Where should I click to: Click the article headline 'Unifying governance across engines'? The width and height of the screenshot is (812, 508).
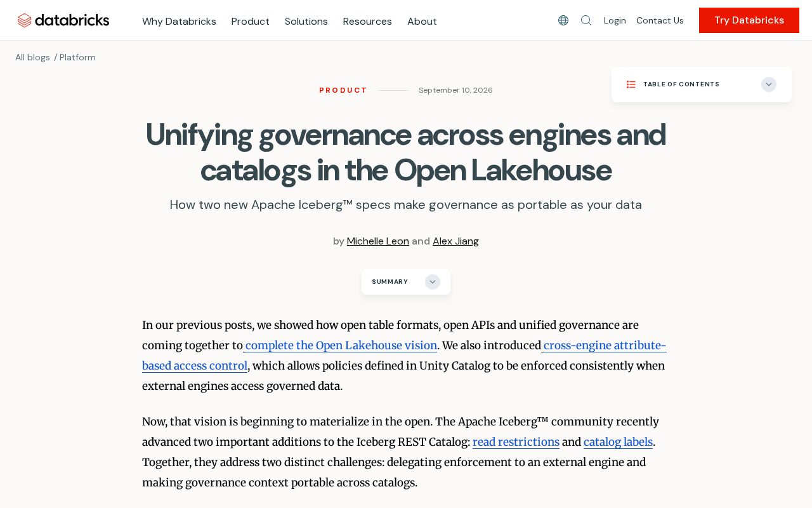[405, 152]
